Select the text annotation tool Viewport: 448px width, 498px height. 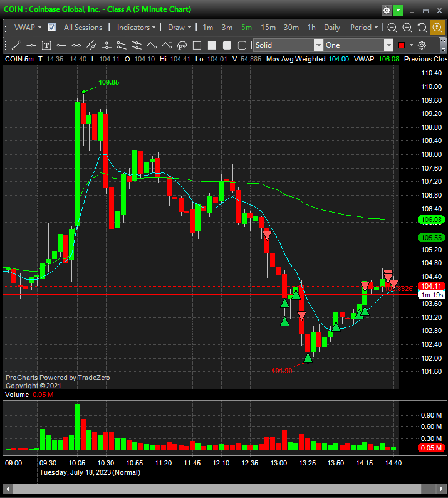46,45
